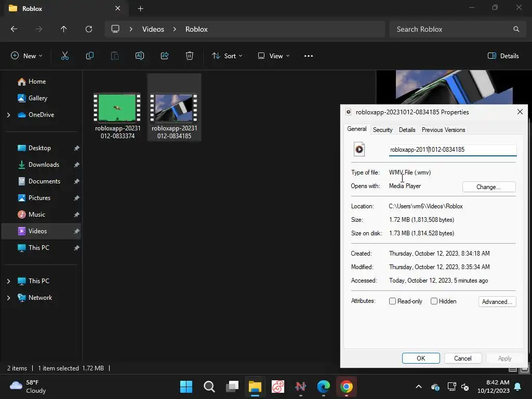Click Roblox in the address breadcrumb

click(196, 29)
